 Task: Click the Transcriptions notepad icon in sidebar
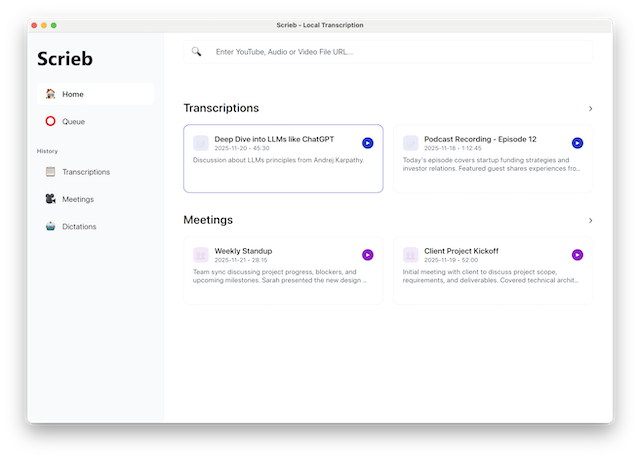(x=50, y=172)
